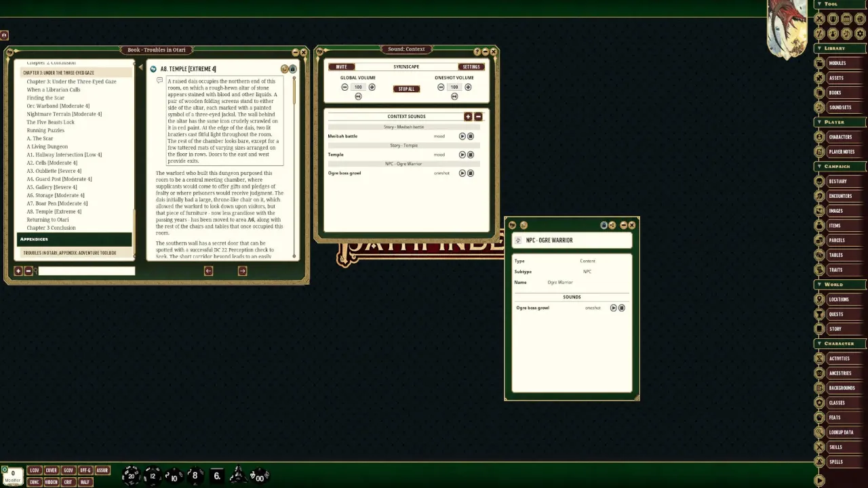This screenshot has width=868, height=488.
Task: Open chapter A5. Gallery [Severe 4]
Action: point(52,187)
